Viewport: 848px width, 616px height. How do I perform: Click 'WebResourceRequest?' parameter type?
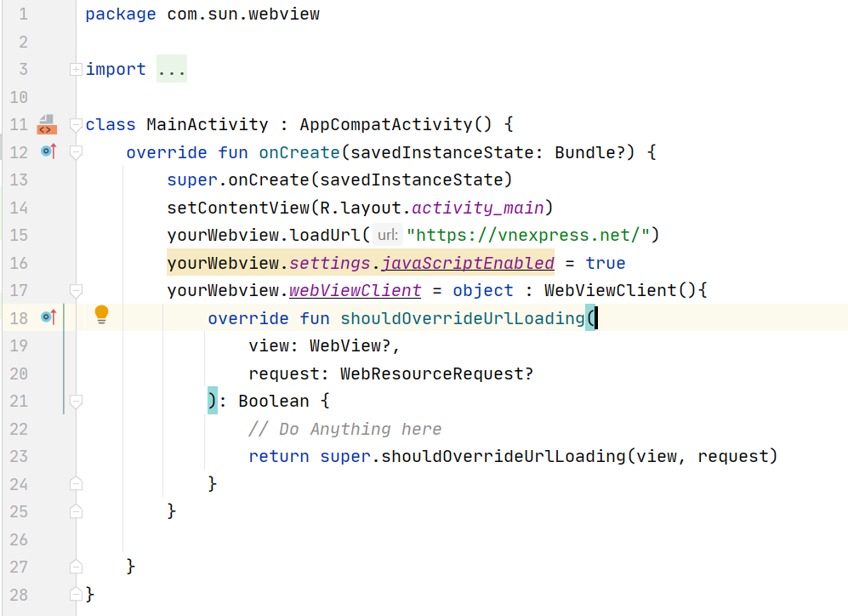coord(436,374)
